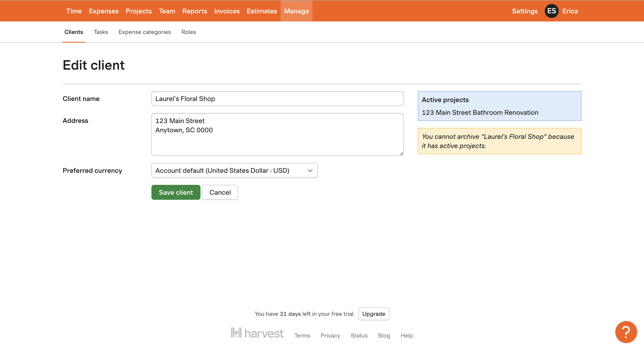
Task: Open the Help footer link
Action: 406,335
